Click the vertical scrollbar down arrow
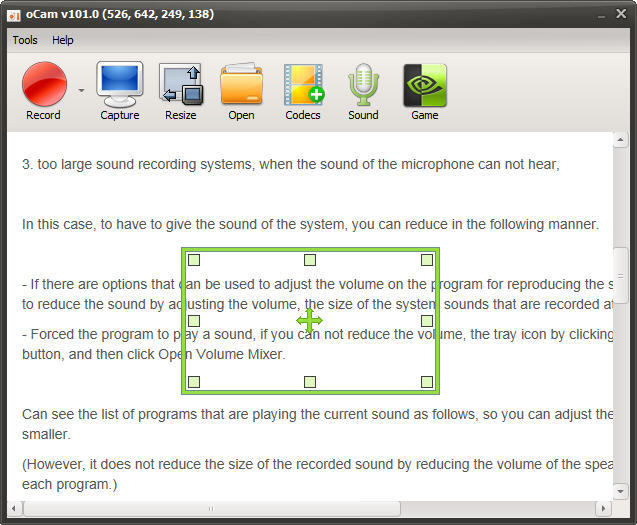The width and height of the screenshot is (637, 525). [621, 491]
